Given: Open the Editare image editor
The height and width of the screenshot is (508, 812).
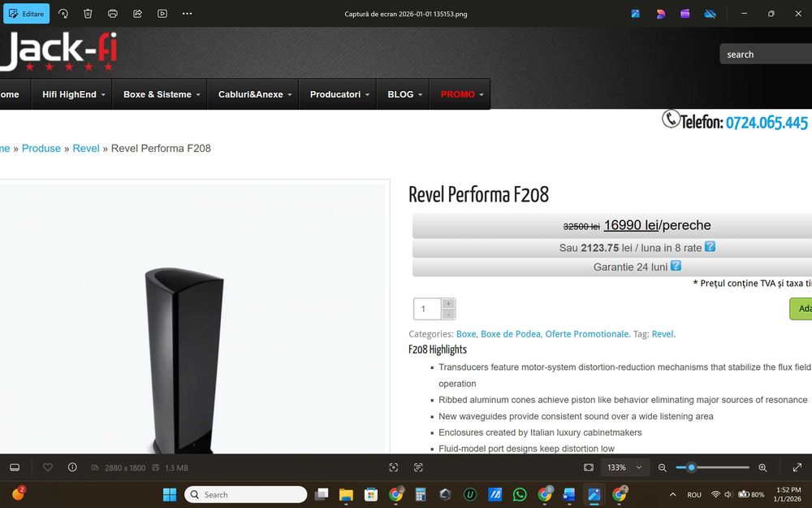Looking at the screenshot, I should point(27,14).
